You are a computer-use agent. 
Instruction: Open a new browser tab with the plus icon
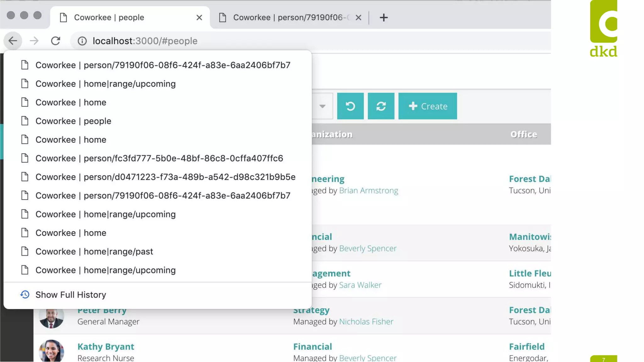coord(383,18)
